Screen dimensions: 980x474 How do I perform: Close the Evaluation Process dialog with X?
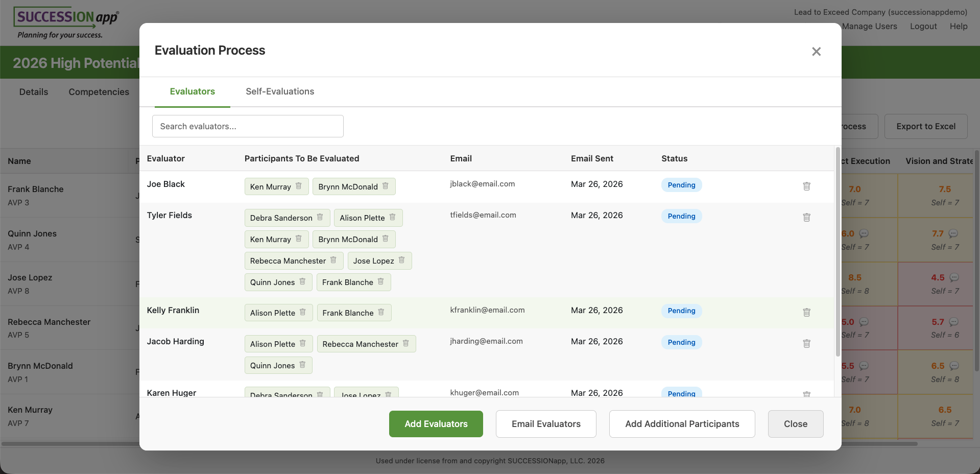817,51
